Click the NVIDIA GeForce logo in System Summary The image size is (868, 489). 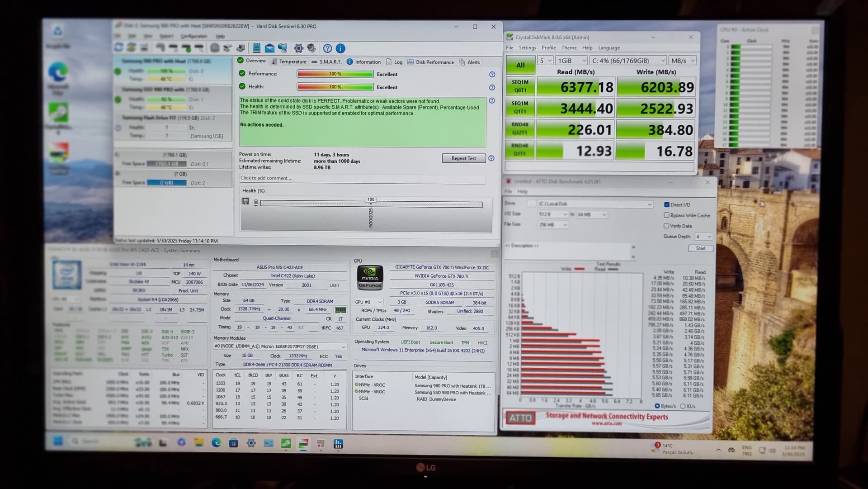[x=370, y=277]
